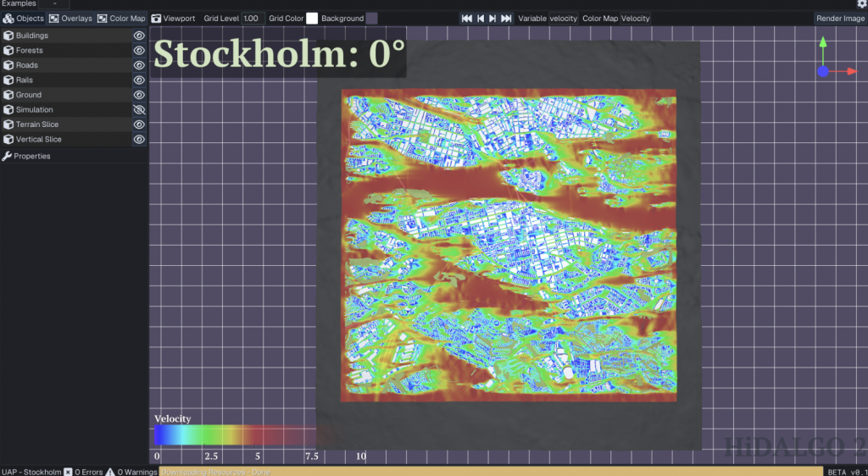Hide the Terrain Slice layer
868x476 pixels.
(x=139, y=125)
